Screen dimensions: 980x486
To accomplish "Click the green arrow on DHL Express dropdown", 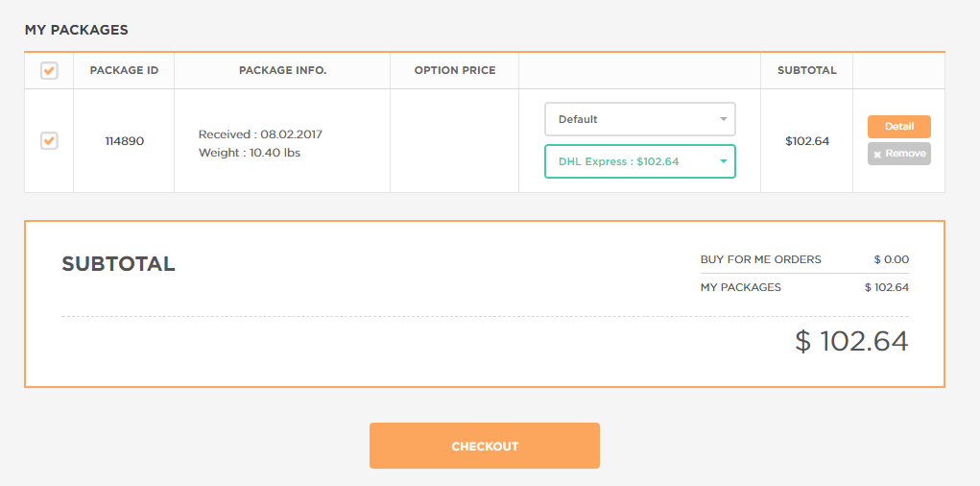I will pos(723,161).
